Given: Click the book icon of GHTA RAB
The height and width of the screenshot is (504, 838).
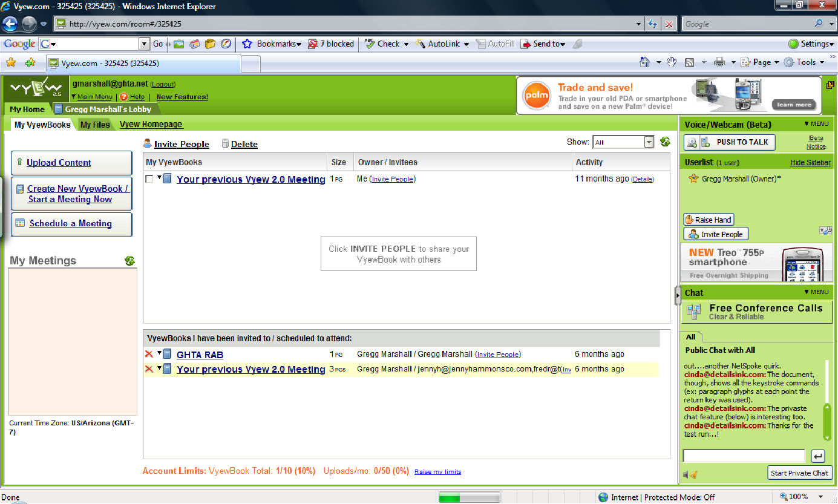Looking at the screenshot, I should 167,355.
